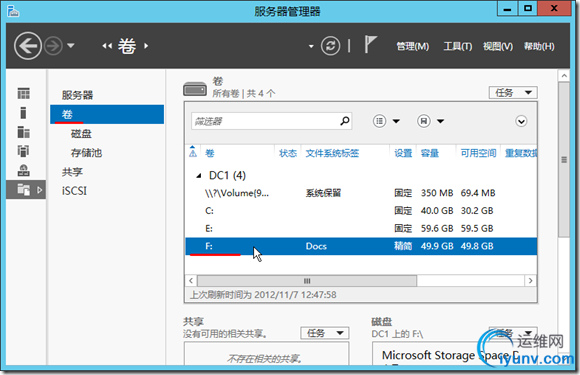Screen dimensions: 580x375
Task: Sort by 文件系统标签 column header
Action: click(332, 153)
